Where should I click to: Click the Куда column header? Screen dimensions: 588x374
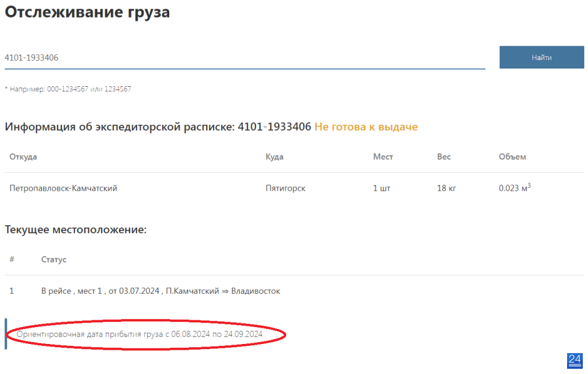point(274,157)
